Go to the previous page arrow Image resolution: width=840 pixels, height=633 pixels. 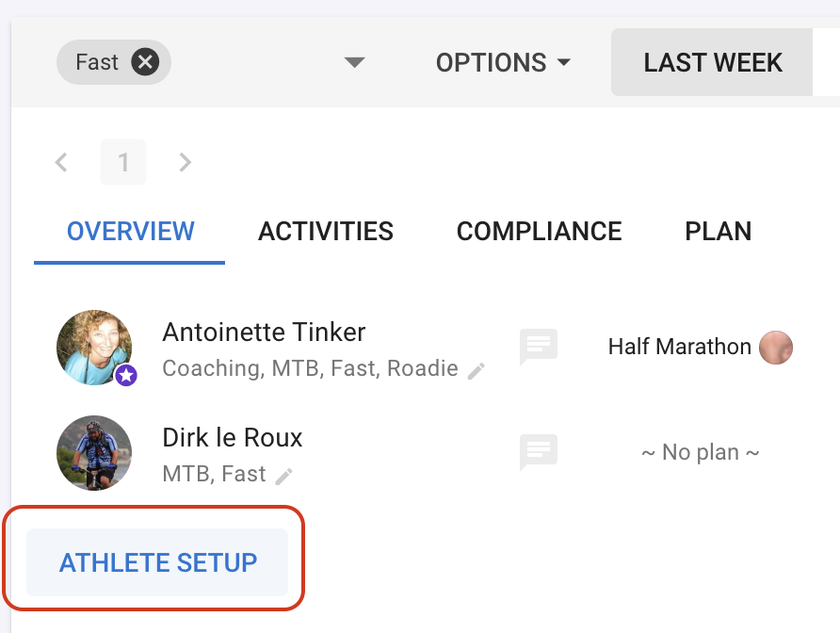pyautogui.click(x=61, y=162)
